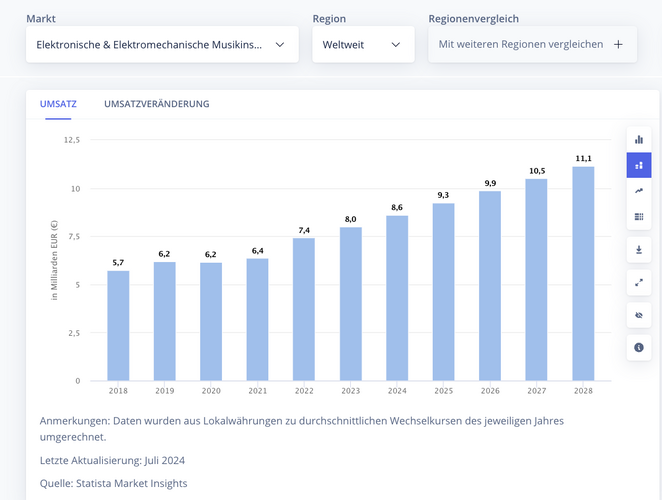Click plus icon to add comparison region
This screenshot has height=500, width=662.
(618, 44)
